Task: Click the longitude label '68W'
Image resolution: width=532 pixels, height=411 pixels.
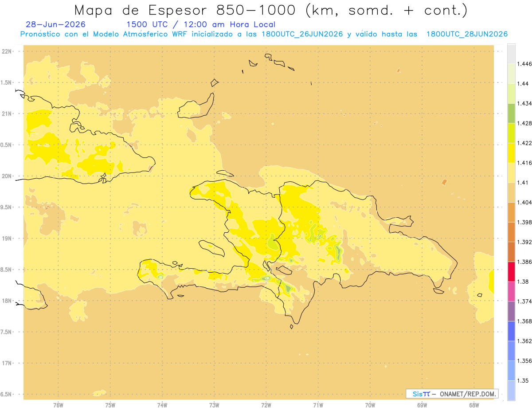Action: [x=474, y=405]
